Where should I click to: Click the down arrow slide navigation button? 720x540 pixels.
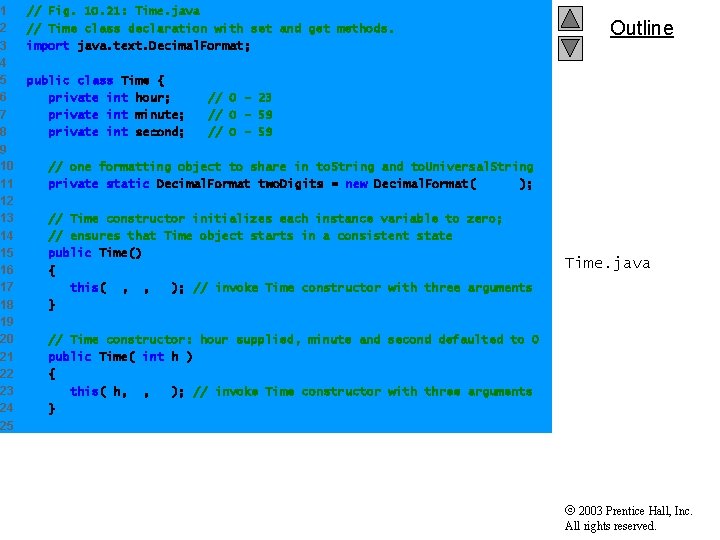(x=570, y=48)
